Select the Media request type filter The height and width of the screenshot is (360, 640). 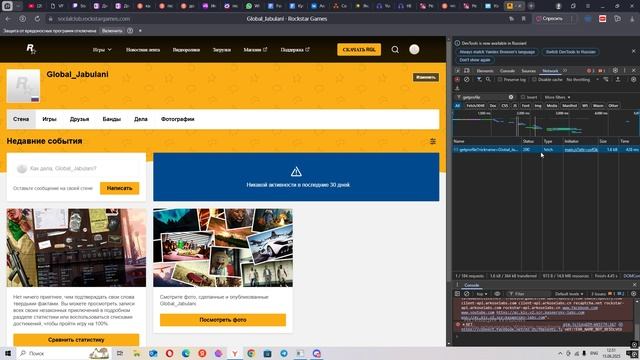coord(551,106)
